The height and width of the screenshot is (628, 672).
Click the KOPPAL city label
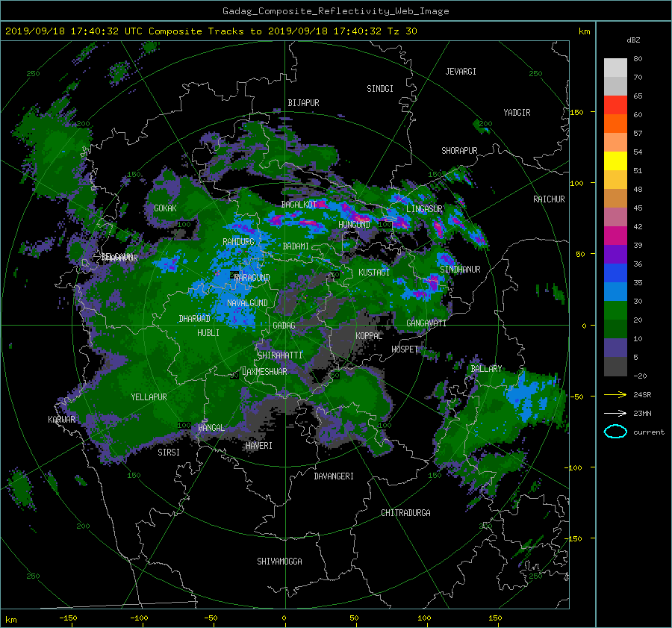pos(369,336)
